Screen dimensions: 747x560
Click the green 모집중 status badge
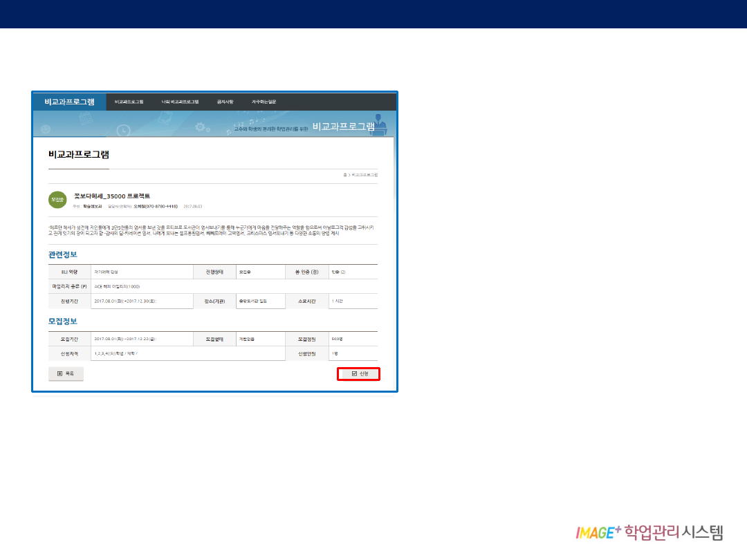point(57,200)
